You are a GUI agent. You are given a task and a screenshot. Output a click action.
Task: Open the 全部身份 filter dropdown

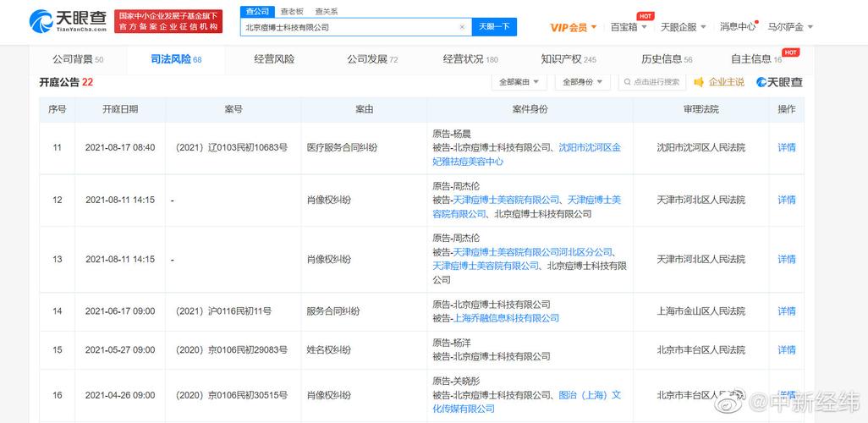tap(582, 82)
